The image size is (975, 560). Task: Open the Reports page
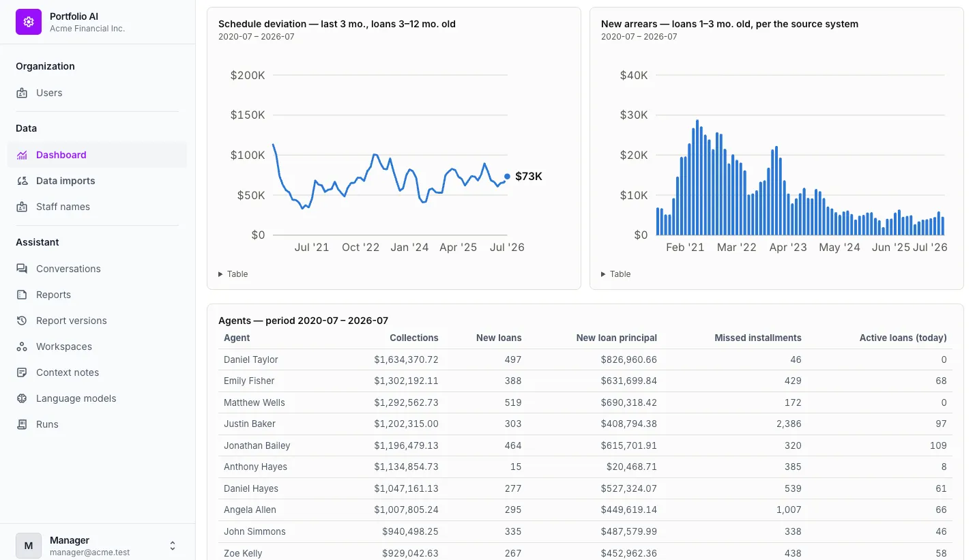tap(97, 295)
